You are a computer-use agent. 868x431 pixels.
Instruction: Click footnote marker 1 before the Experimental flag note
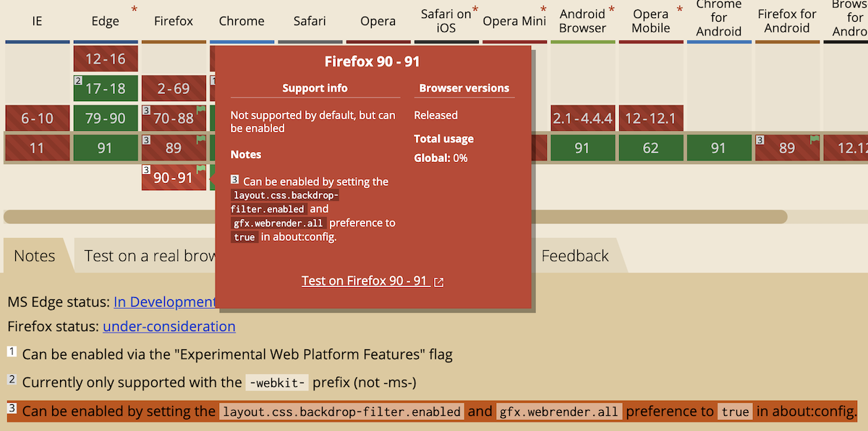12,351
